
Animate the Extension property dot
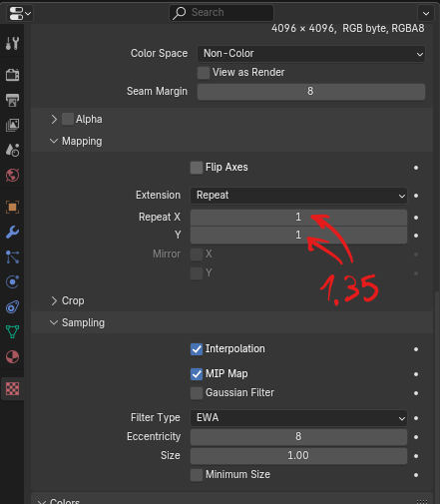416,196
